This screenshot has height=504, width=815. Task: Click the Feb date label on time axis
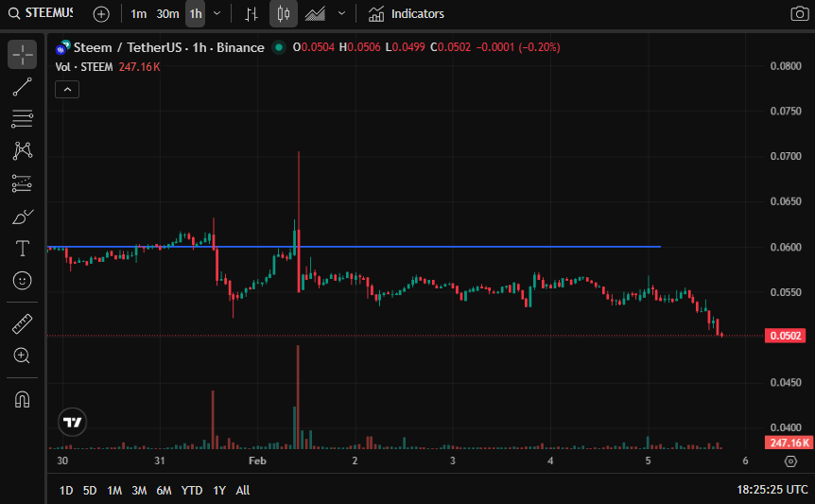pyautogui.click(x=257, y=461)
